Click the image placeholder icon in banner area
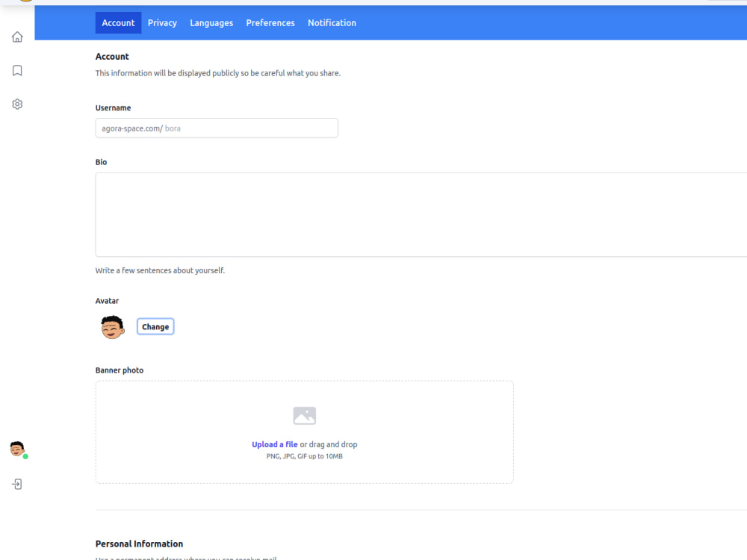Viewport: 747px width, 560px height. click(x=305, y=416)
